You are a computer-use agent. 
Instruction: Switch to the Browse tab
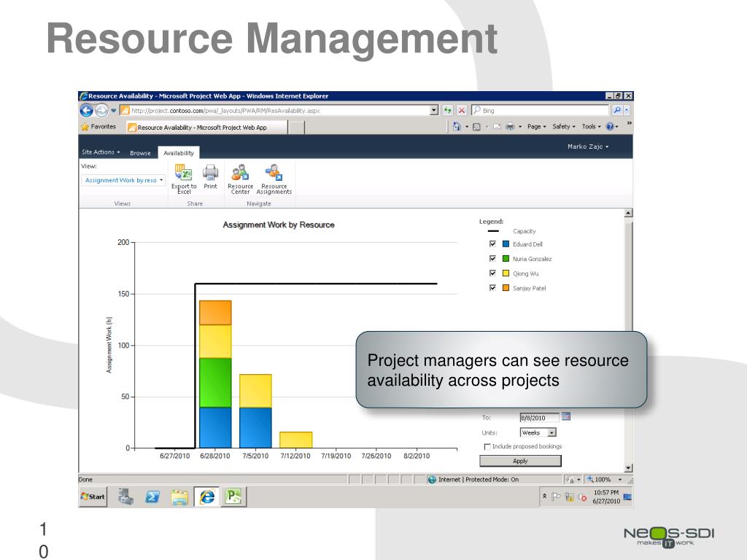coord(140,153)
